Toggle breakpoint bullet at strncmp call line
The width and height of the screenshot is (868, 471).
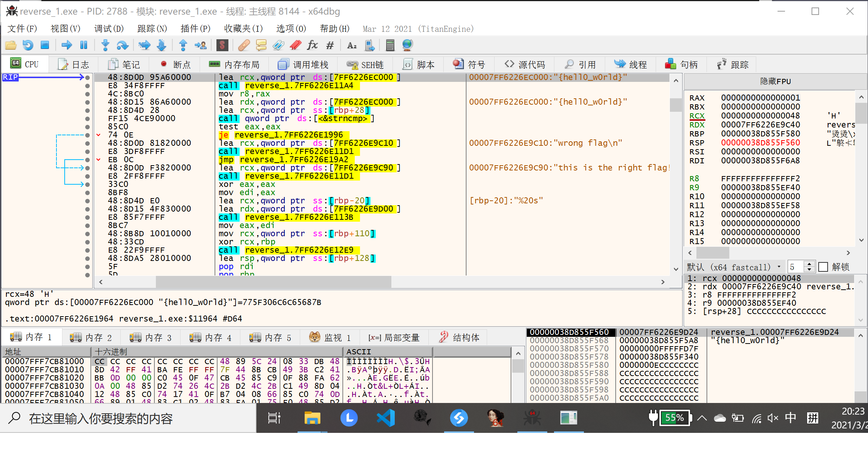pyautogui.click(x=87, y=118)
